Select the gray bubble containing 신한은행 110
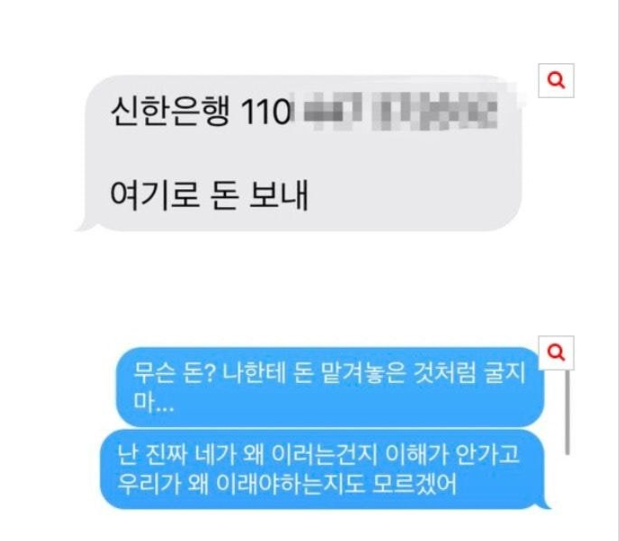Image resolution: width=619 pixels, height=541 pixels. (298, 153)
